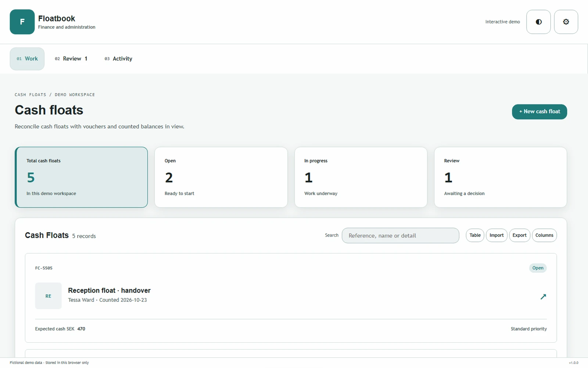Image resolution: width=588 pixels, height=368 pixels.
Task: Click the Table view button
Action: coord(475,236)
